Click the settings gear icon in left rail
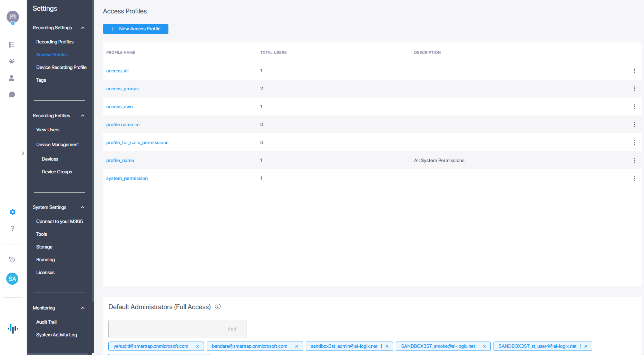 pos(12,212)
